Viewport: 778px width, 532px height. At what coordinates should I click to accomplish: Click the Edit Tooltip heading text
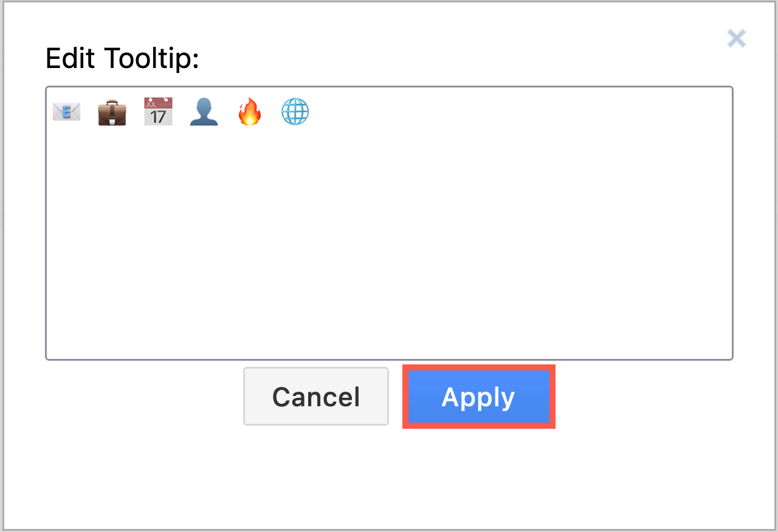click(x=122, y=58)
